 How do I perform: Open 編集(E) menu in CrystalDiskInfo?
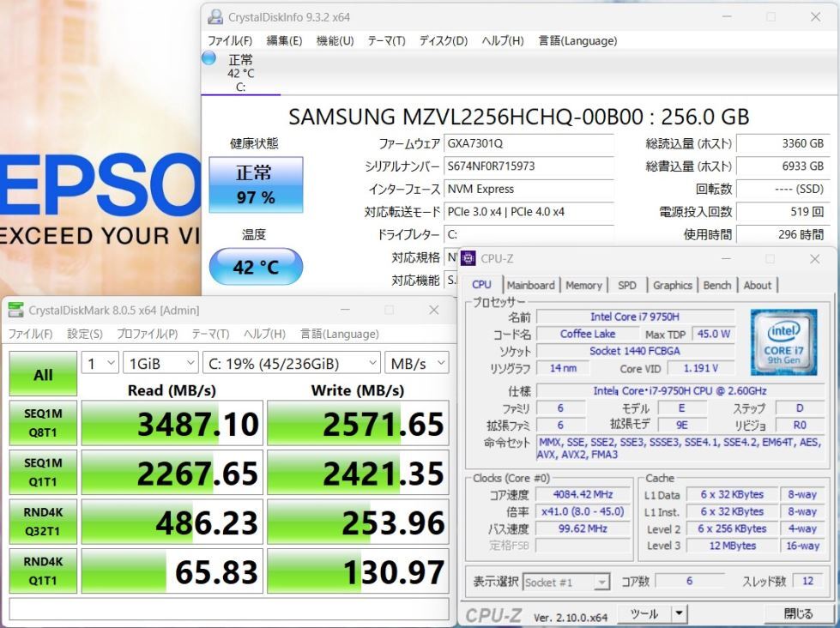pyautogui.click(x=284, y=40)
